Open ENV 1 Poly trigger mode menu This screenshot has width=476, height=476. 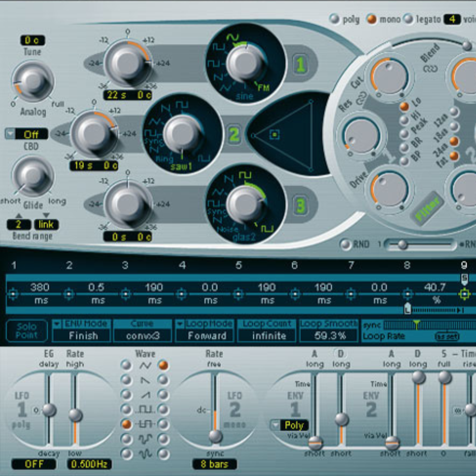[x=288, y=426]
